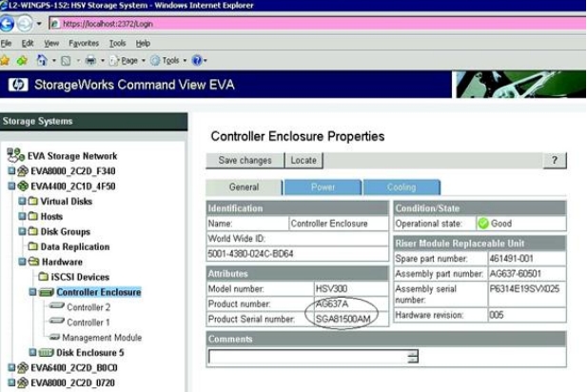The image size is (587, 392).
Task: Open the View menu
Action: 51,44
